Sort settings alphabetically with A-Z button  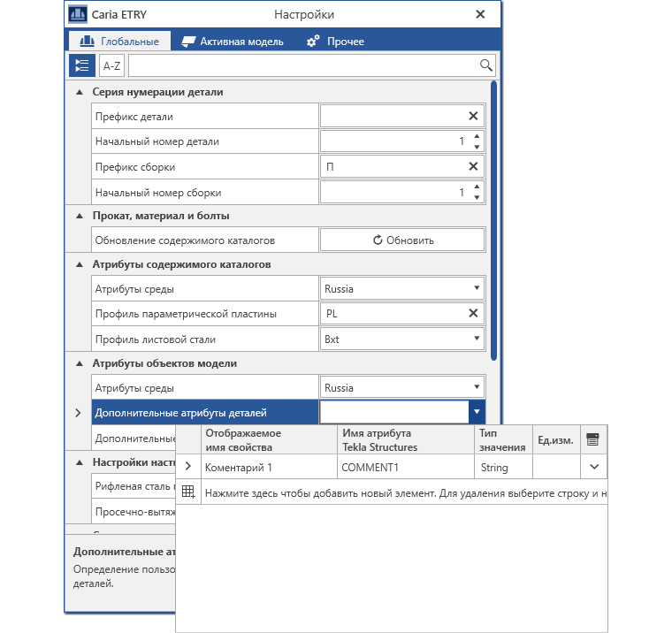[x=112, y=65]
